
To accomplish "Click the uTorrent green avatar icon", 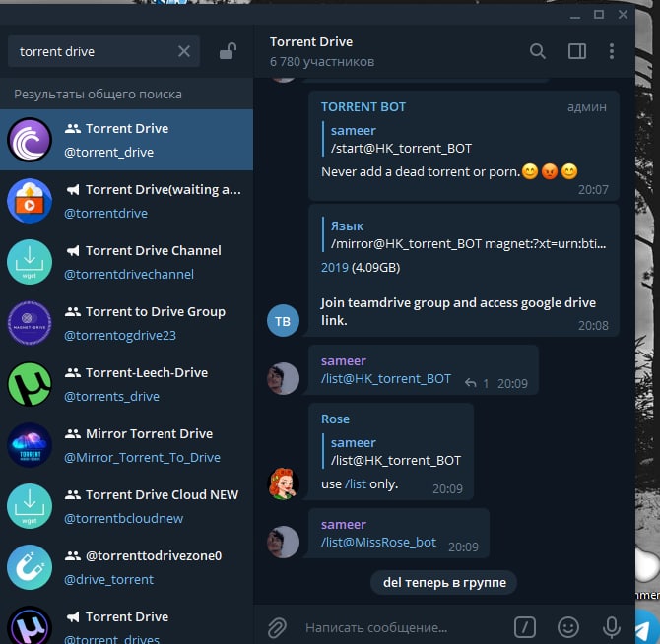I will (x=30, y=384).
